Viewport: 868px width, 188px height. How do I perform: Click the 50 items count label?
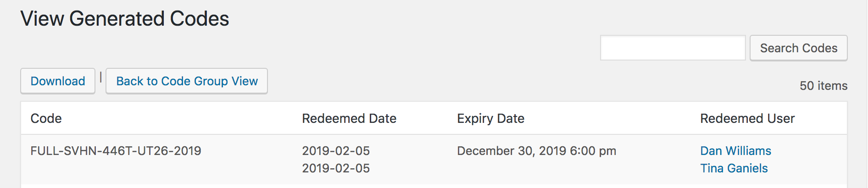click(823, 86)
